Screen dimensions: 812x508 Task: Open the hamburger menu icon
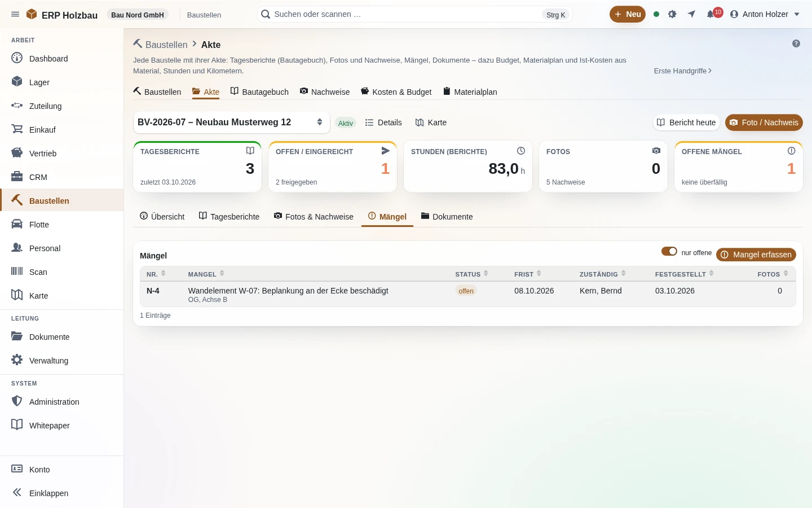(15, 14)
